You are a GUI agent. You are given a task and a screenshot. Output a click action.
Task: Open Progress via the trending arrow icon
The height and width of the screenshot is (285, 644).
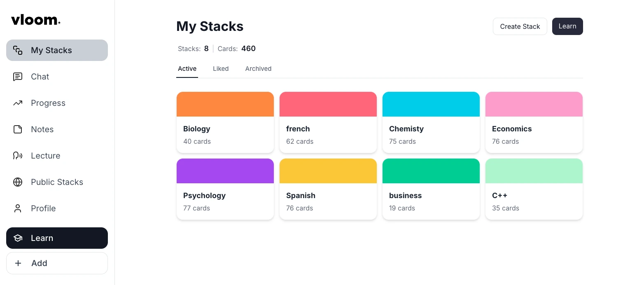pyautogui.click(x=18, y=103)
